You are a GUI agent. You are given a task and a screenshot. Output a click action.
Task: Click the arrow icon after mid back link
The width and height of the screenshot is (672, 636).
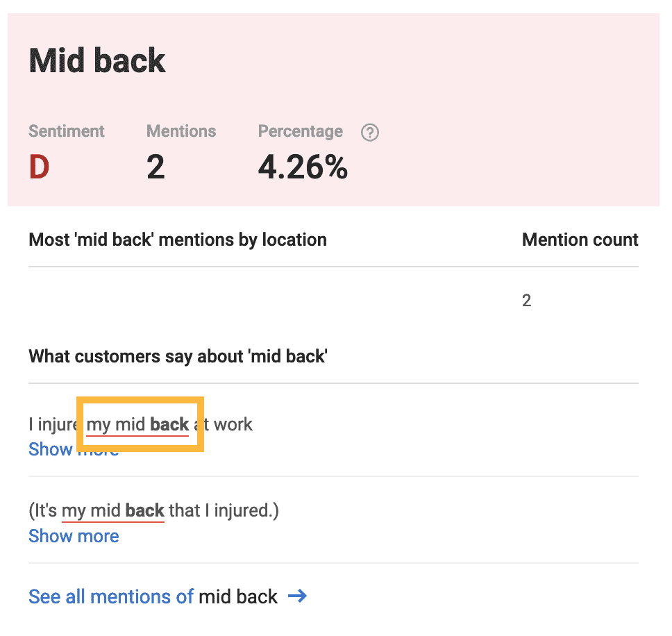297,596
